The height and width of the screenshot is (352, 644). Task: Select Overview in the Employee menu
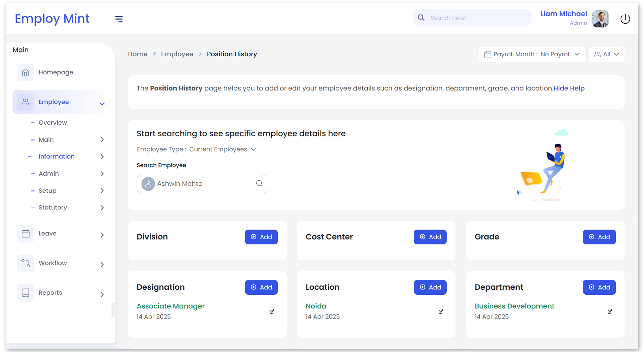coord(53,123)
